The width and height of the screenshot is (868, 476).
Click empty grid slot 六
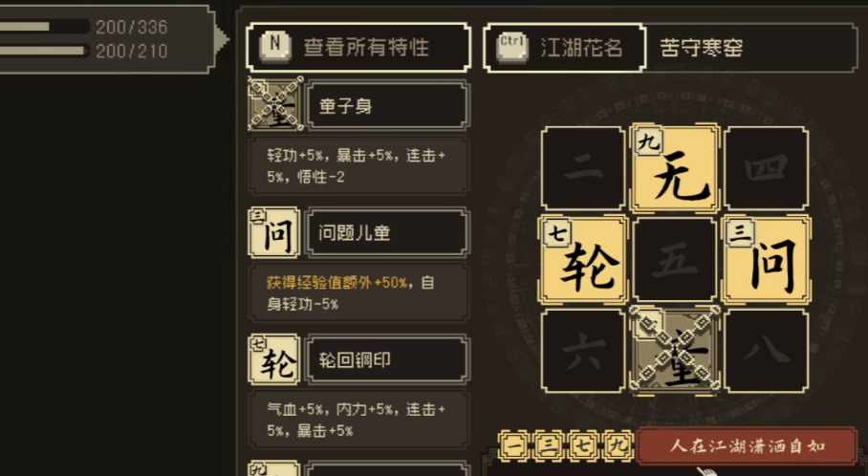pos(583,351)
